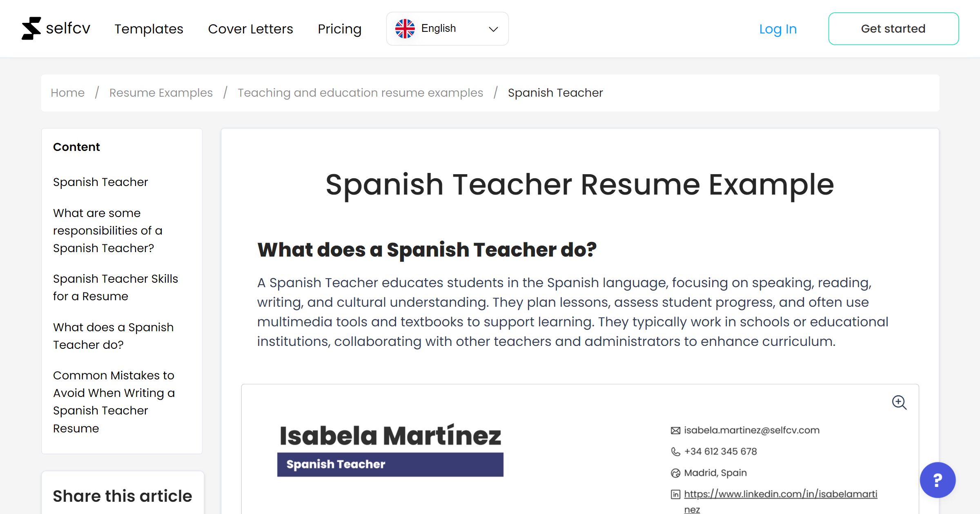The image size is (980, 514).
Task: Select Spanish Teacher in the Content sidebar
Action: tap(100, 182)
